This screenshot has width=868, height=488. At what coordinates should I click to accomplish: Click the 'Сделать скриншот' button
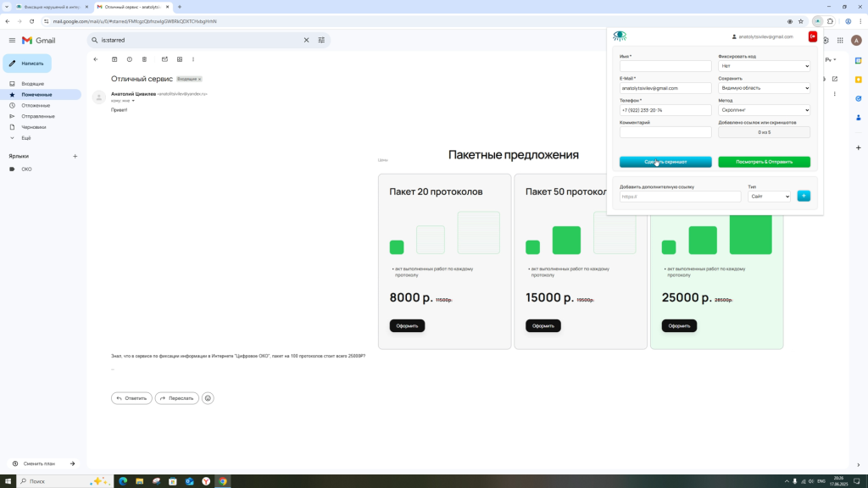[x=665, y=162]
